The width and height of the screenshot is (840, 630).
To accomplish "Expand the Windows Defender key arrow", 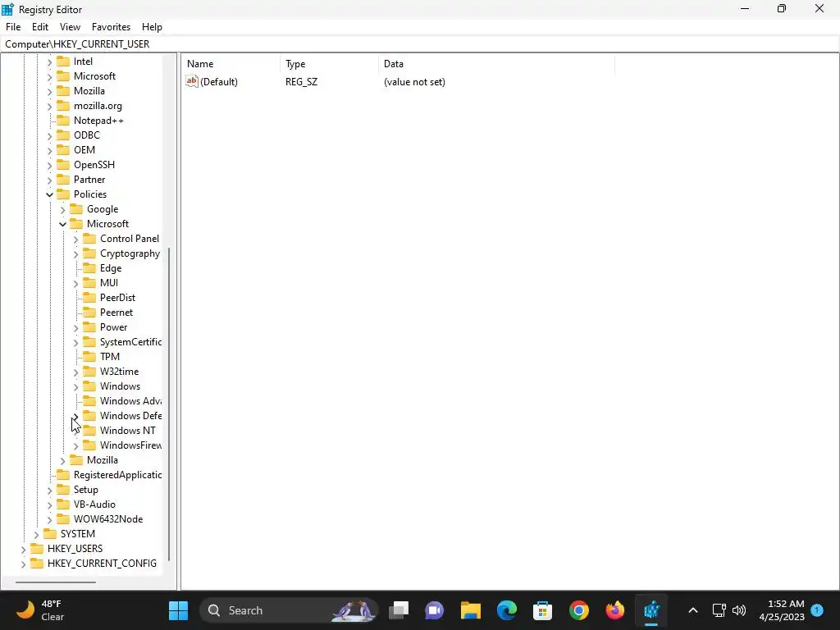I will (x=75, y=416).
